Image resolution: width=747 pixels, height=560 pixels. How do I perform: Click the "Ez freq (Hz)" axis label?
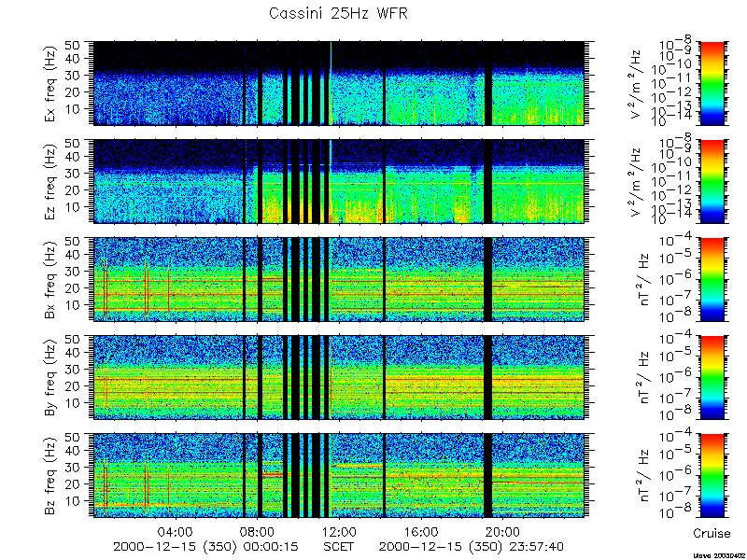[x=50, y=181]
